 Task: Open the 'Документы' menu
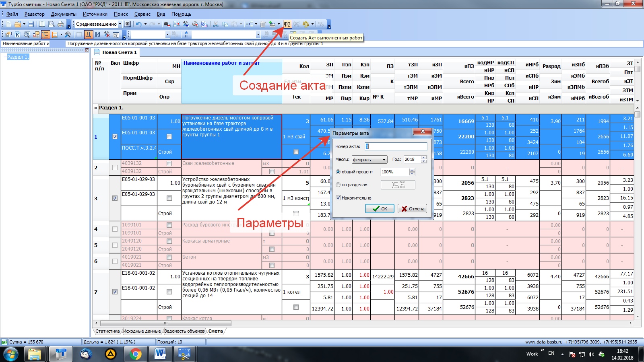tap(64, 14)
